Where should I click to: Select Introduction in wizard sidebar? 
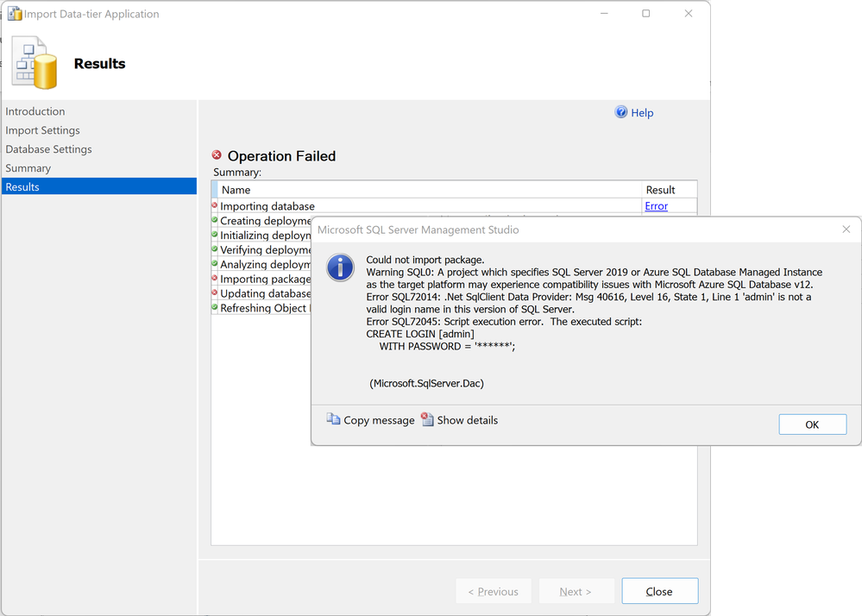(x=35, y=111)
